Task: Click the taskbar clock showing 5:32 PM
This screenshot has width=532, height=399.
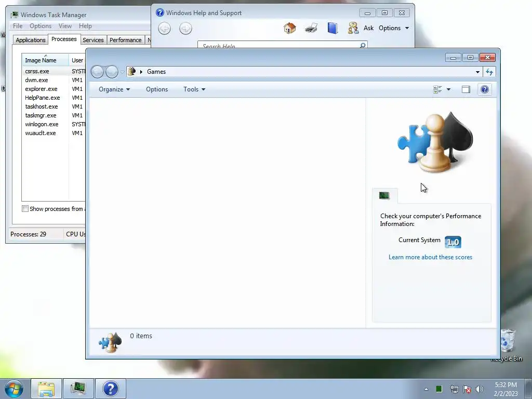Action: click(506, 389)
